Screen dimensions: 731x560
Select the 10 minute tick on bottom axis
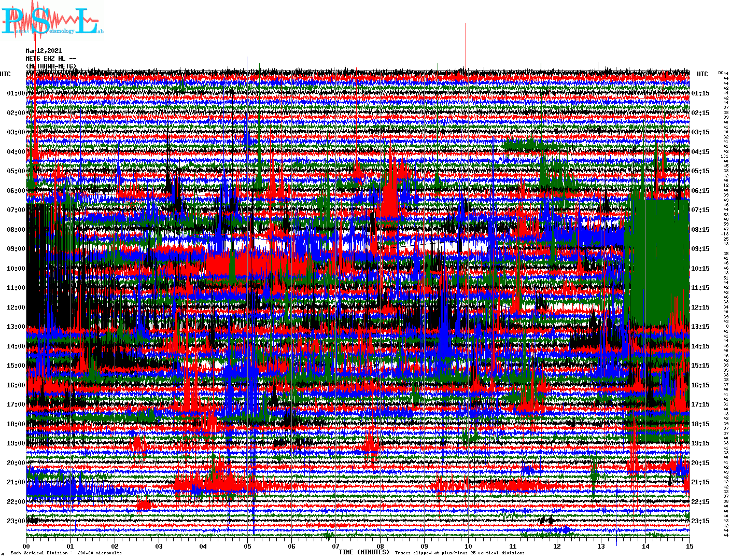tap(468, 547)
